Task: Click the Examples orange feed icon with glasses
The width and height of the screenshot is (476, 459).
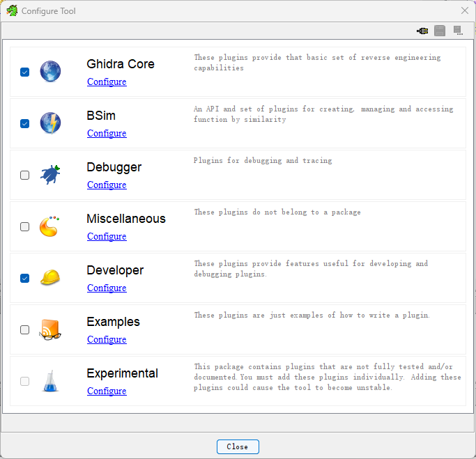Action: tap(50, 329)
